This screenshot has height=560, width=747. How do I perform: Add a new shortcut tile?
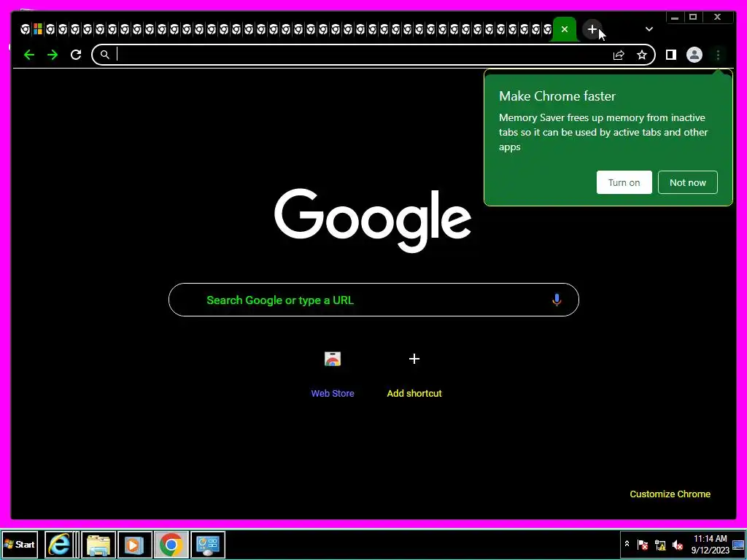pyautogui.click(x=414, y=374)
